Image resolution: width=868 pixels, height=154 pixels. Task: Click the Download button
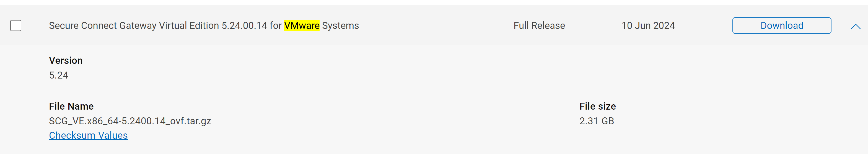coord(781,26)
